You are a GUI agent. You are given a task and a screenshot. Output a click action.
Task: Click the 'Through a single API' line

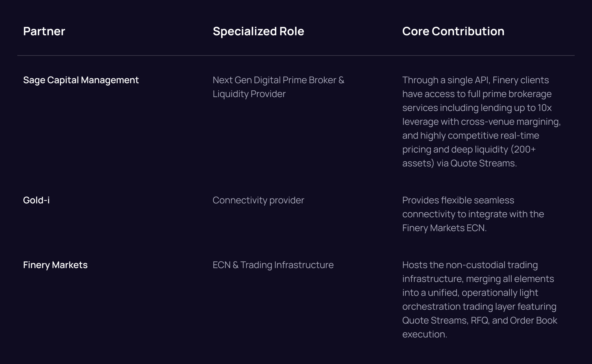pos(475,80)
